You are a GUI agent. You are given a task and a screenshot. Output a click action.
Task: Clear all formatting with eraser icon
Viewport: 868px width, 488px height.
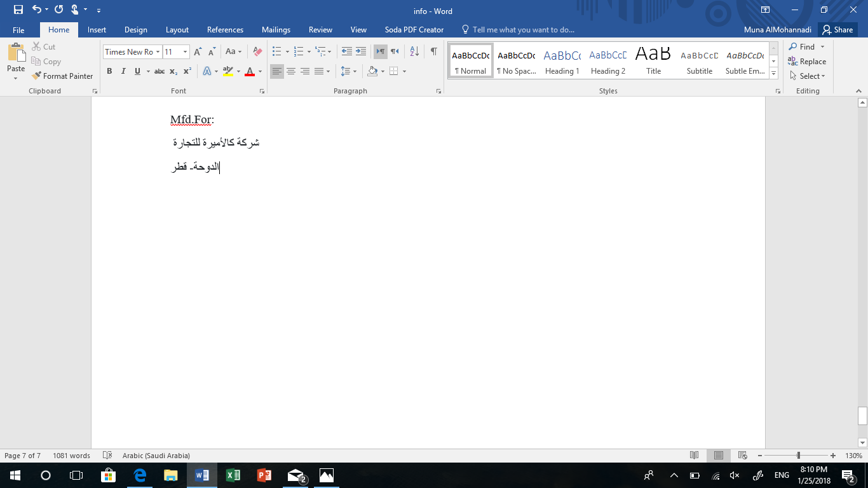click(x=257, y=52)
